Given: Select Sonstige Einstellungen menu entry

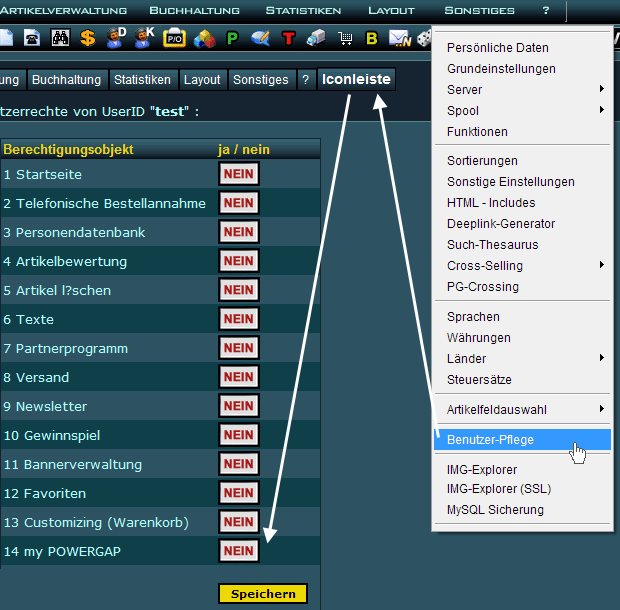Looking at the screenshot, I should [x=510, y=182].
